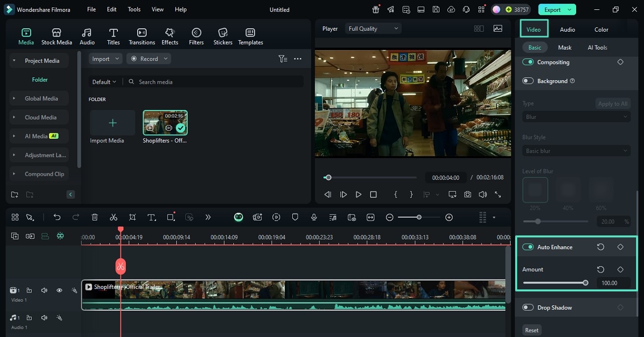The width and height of the screenshot is (644, 337).
Task: Mute the Audio 1 track
Action: 44,318
